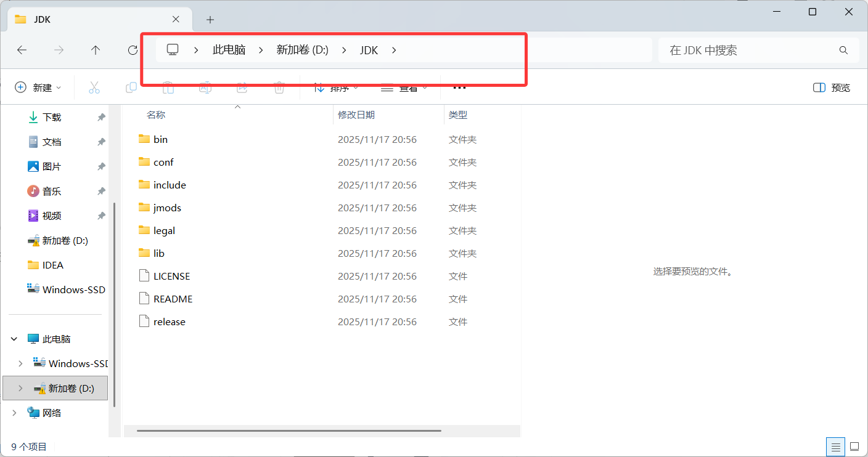
Task: Click the Up directory arrow
Action: pos(96,51)
